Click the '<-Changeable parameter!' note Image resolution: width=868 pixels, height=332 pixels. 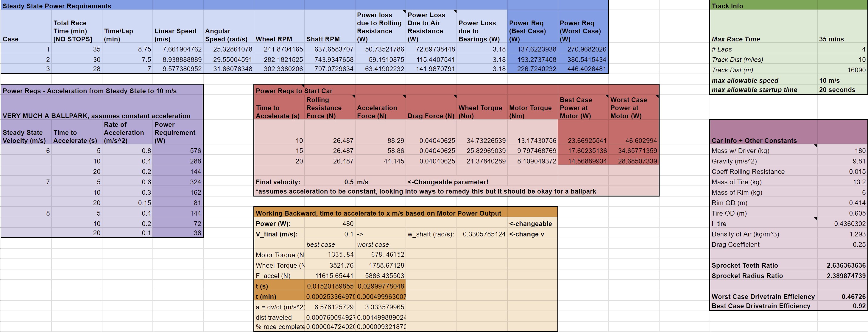click(448, 182)
